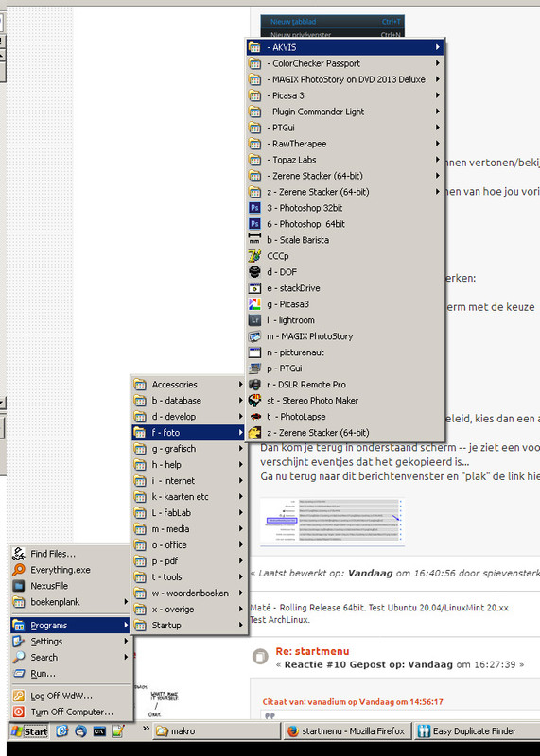
Task: Open the Run dialog
Action: [71, 674]
